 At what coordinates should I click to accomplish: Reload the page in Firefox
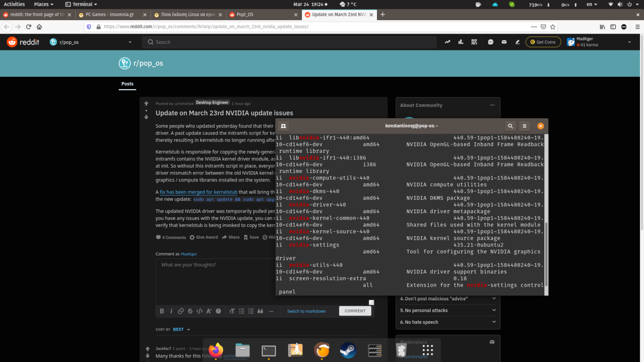point(29,27)
